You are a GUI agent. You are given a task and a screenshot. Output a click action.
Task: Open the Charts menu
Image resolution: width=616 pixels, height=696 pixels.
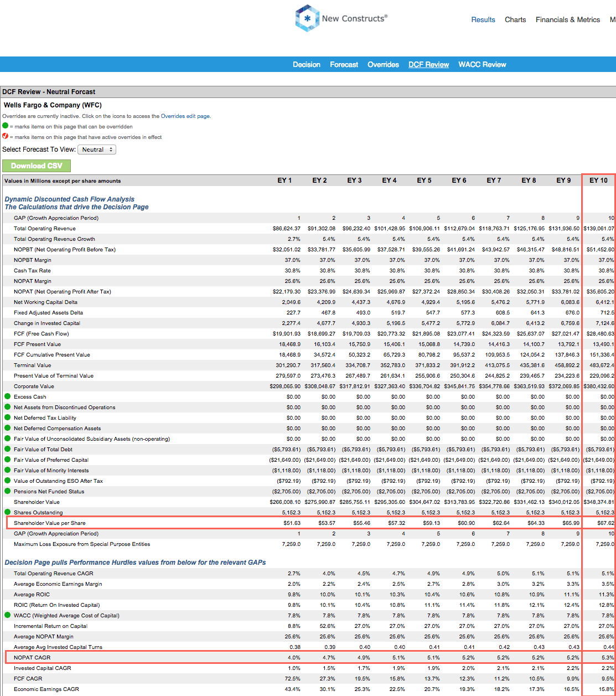[x=515, y=19]
